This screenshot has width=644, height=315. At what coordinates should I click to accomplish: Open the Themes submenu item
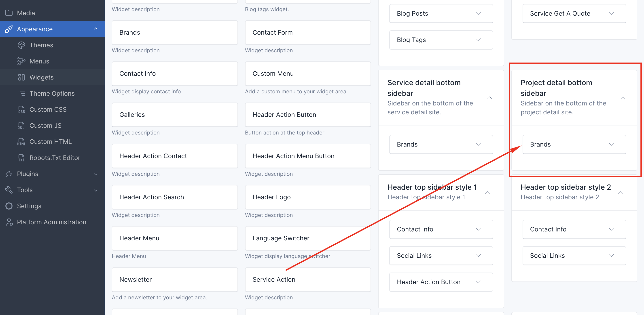point(52,45)
